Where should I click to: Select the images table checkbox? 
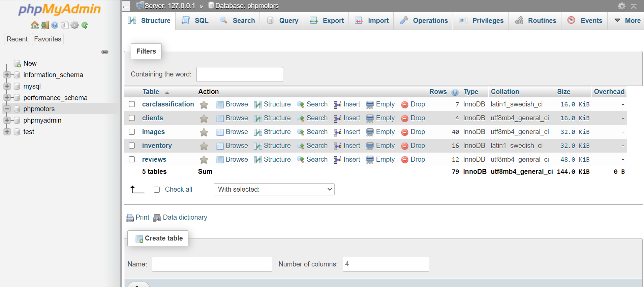(x=132, y=132)
